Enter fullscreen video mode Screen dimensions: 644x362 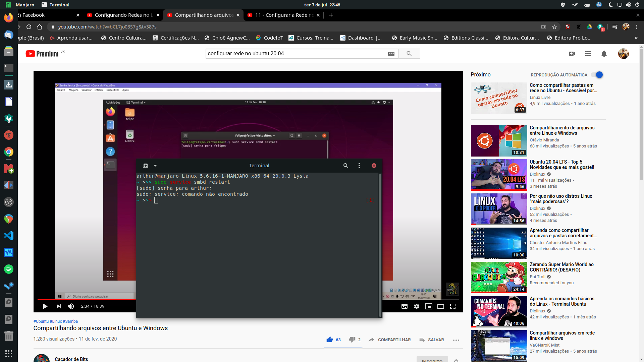[x=453, y=306]
